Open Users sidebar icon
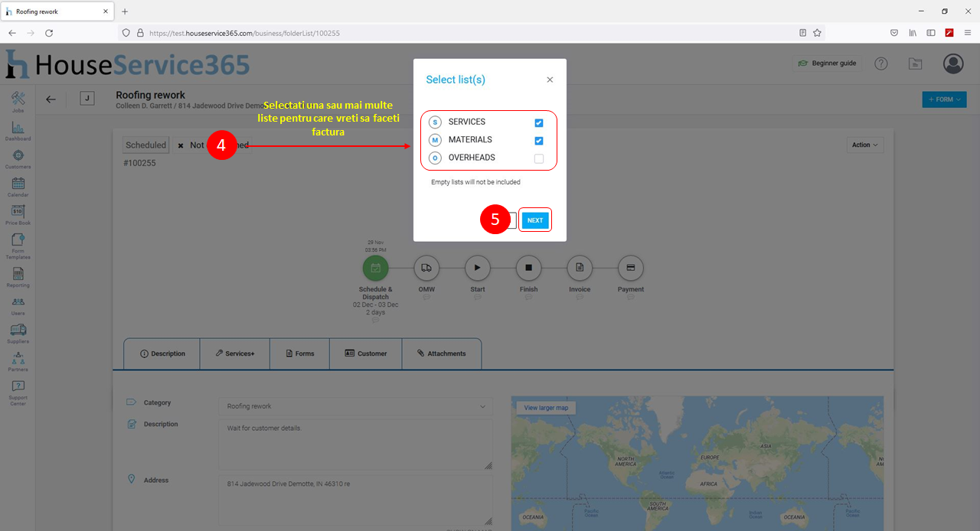This screenshot has width=980, height=531. pyautogui.click(x=18, y=305)
